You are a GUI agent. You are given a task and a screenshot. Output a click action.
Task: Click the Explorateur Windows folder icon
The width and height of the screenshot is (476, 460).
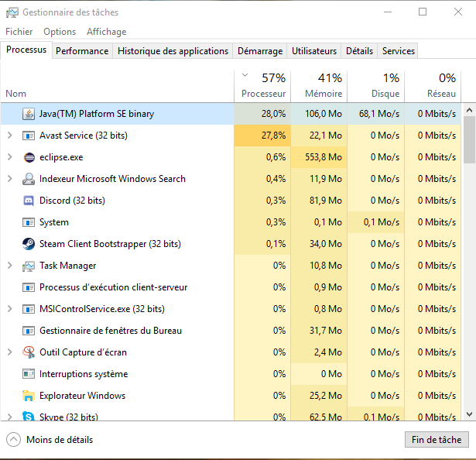click(29, 396)
